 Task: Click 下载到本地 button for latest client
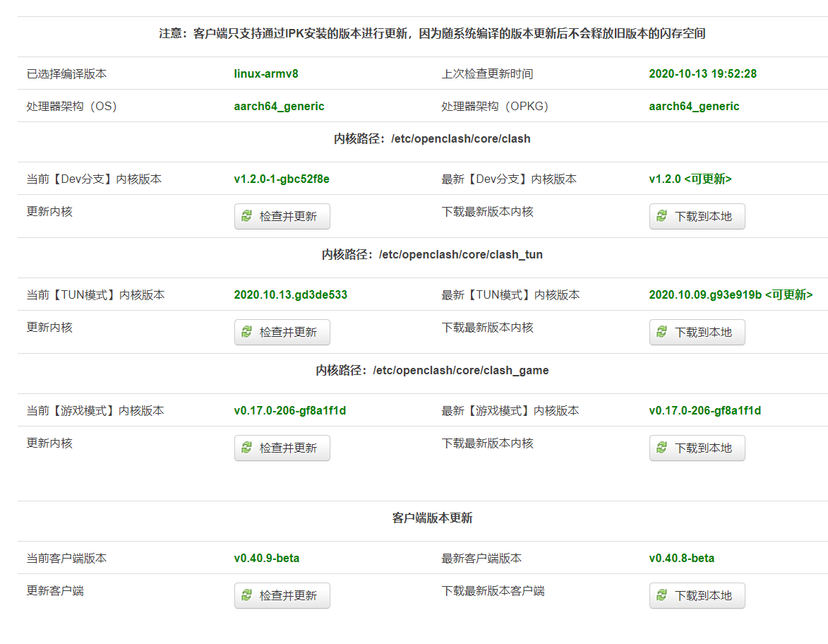pos(697,595)
